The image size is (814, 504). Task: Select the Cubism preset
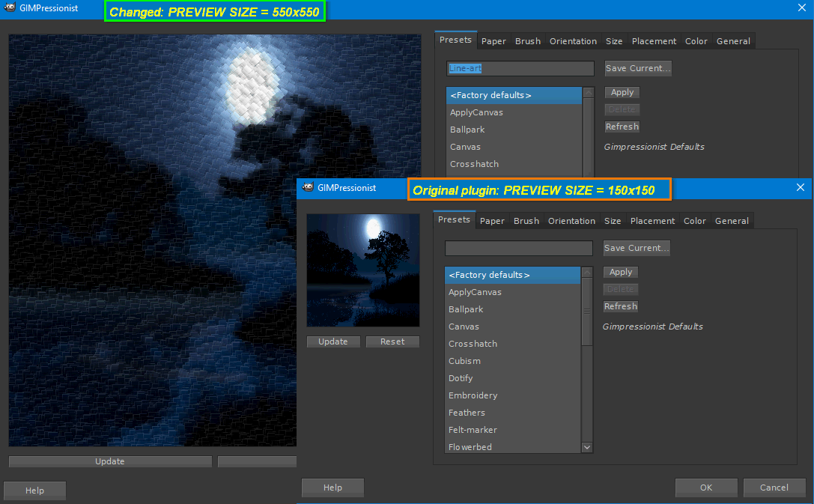pyautogui.click(x=512, y=361)
